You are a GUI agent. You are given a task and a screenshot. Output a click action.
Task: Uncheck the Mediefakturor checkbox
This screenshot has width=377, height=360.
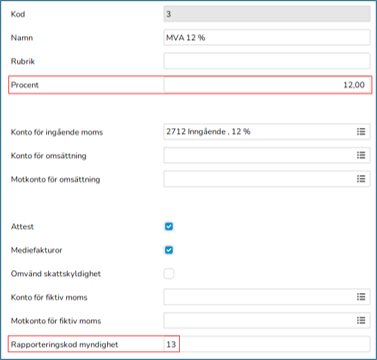(169, 250)
